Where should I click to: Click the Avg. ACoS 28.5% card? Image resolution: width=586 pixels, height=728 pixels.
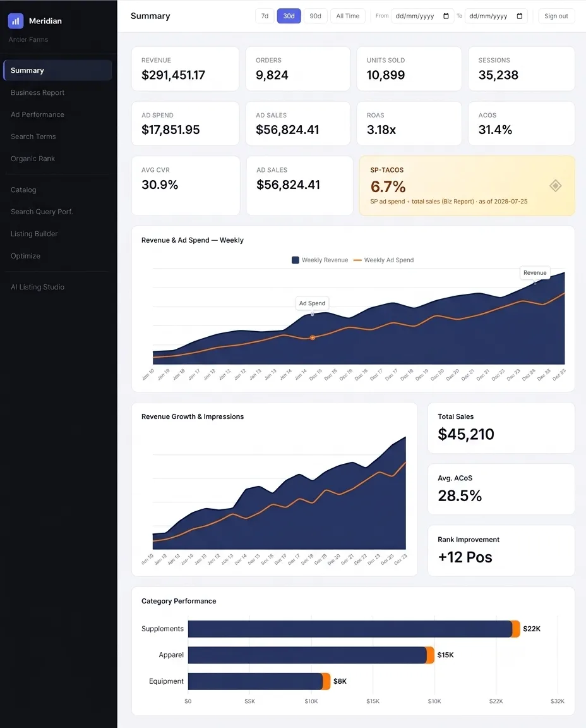501,489
